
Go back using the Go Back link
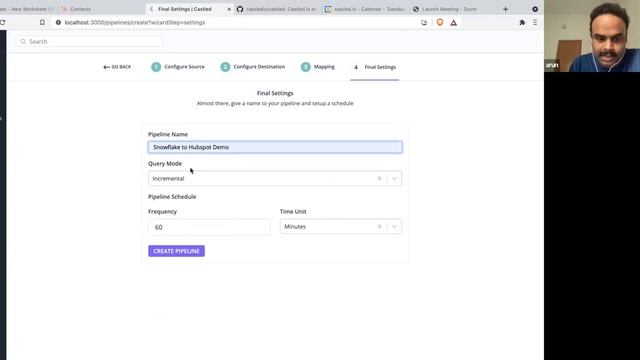[x=117, y=67]
